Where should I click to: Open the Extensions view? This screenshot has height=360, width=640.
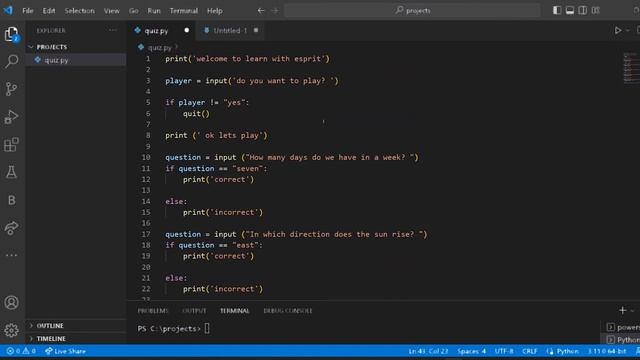click(x=11, y=144)
